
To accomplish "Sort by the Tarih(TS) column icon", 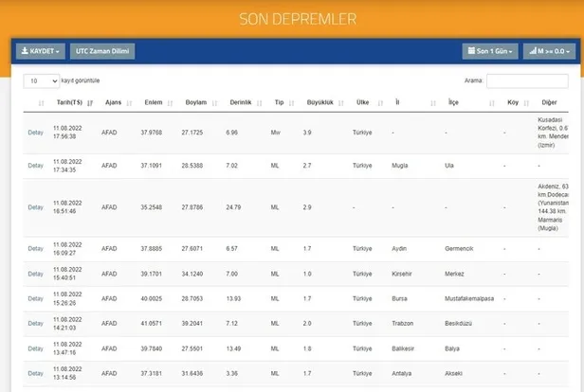I will click(x=90, y=103).
